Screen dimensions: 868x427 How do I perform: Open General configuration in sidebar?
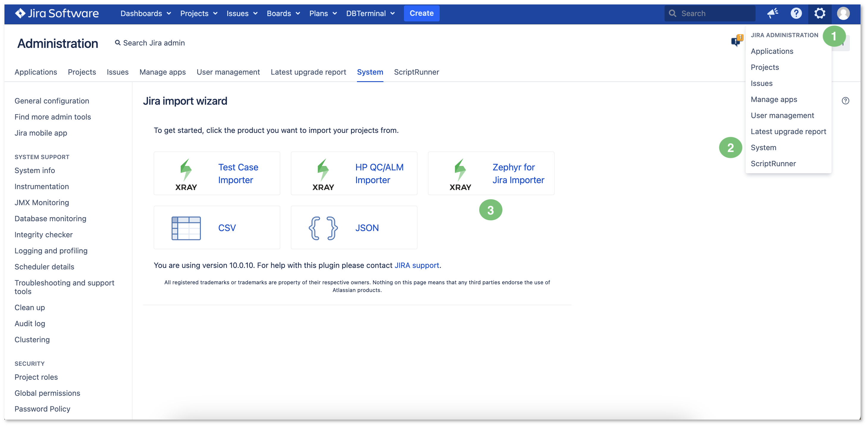(51, 101)
